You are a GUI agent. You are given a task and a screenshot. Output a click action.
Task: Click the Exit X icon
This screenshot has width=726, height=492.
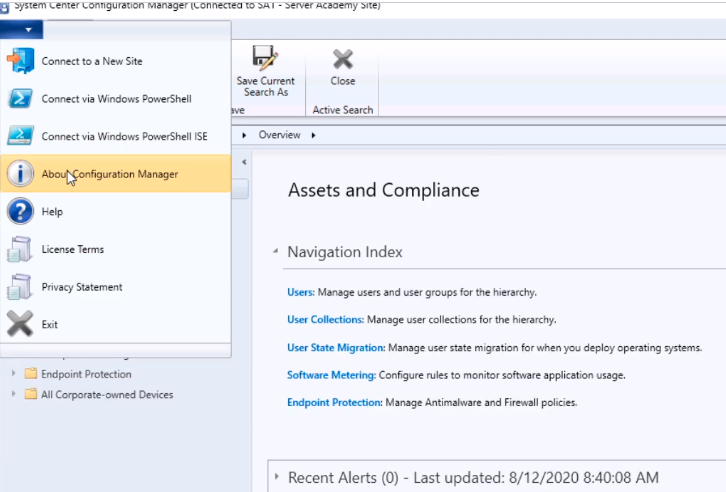(20, 324)
